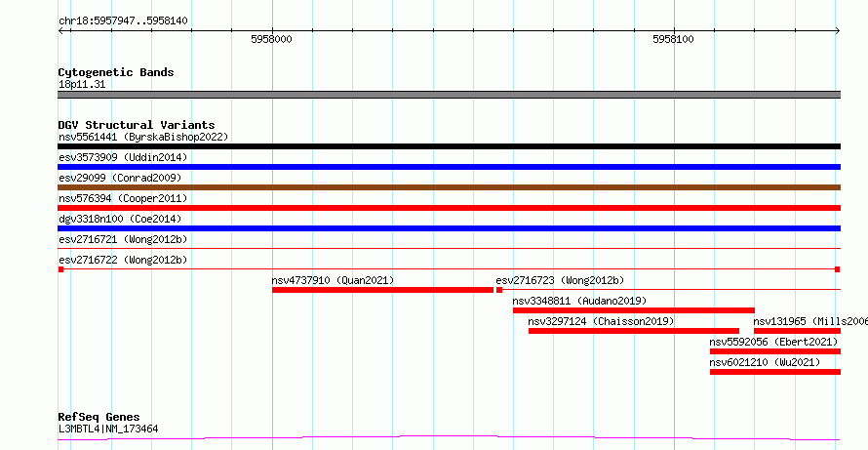868x450 pixels.
Task: Open the esv3573909 (Uddin2014) label
Action: 123,157
